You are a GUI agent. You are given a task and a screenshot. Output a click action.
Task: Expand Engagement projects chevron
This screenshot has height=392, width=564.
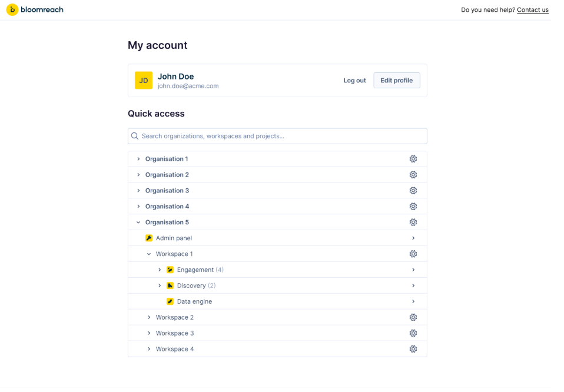pyautogui.click(x=160, y=270)
